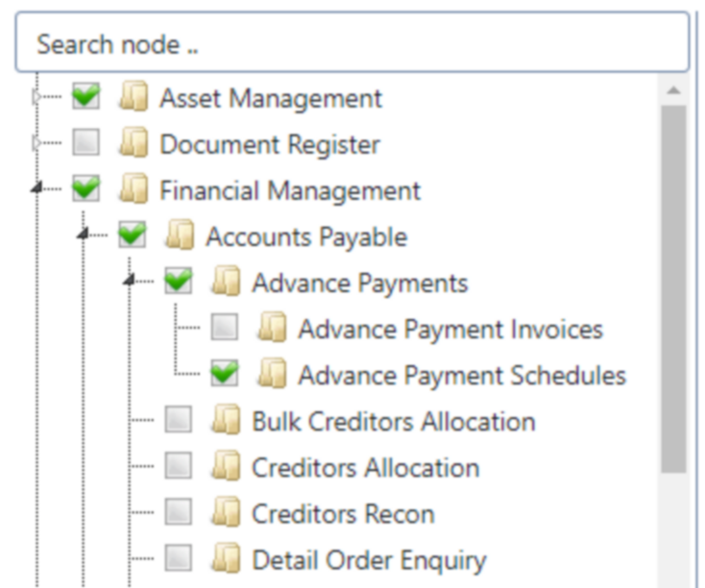Viewport: 705px width, 588px height.
Task: Click the Asset Management folder icon
Action: 134,96
